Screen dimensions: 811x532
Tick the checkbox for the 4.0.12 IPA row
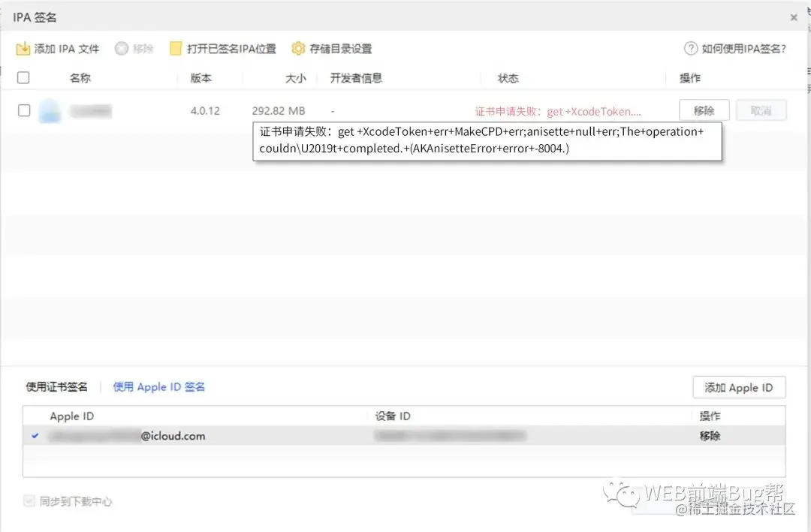[x=24, y=110]
